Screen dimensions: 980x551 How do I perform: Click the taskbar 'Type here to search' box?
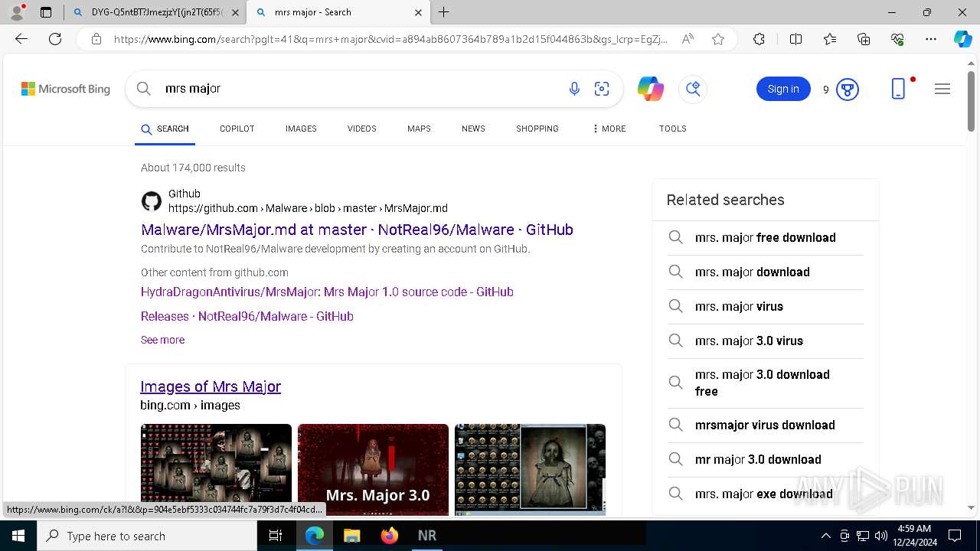click(147, 536)
